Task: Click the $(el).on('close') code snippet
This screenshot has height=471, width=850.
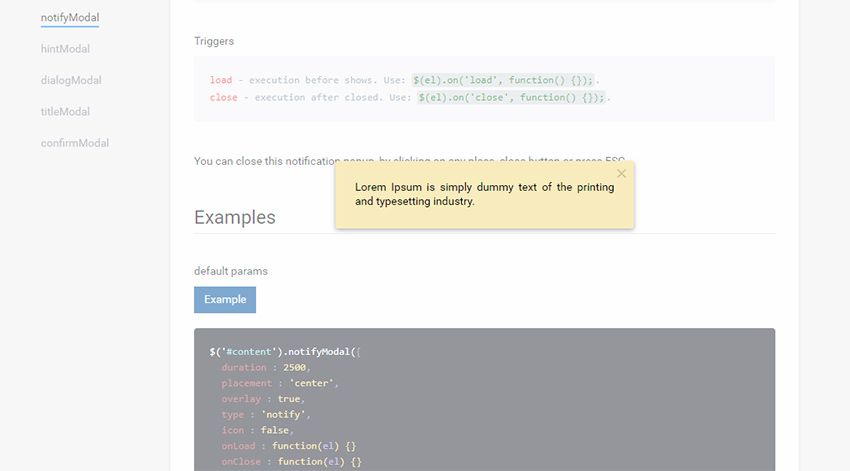Action: tap(511, 98)
